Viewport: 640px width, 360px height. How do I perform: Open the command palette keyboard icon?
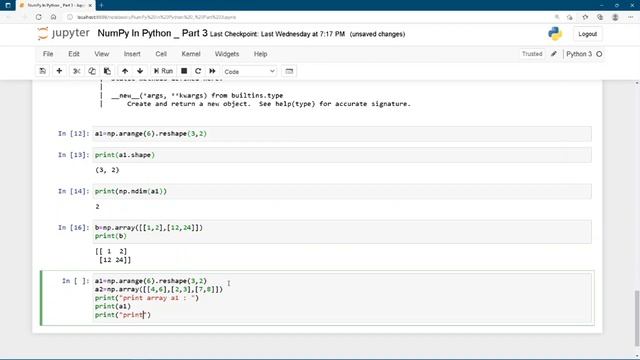point(289,71)
